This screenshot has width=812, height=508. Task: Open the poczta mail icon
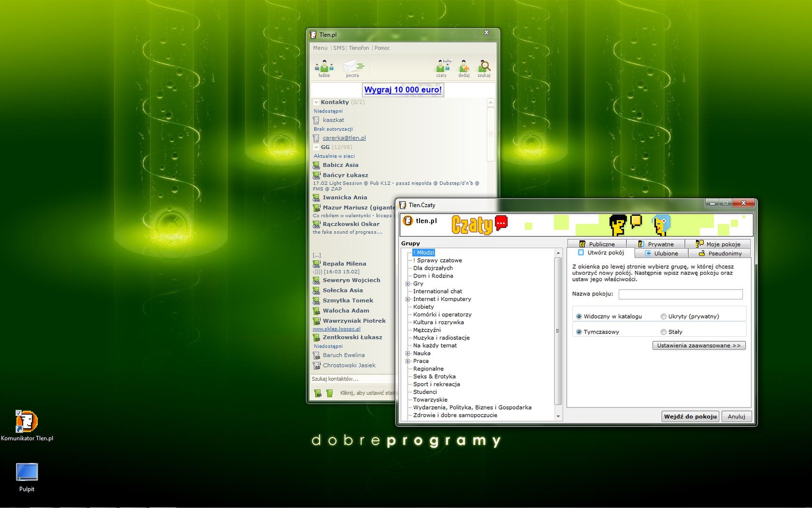click(x=353, y=67)
